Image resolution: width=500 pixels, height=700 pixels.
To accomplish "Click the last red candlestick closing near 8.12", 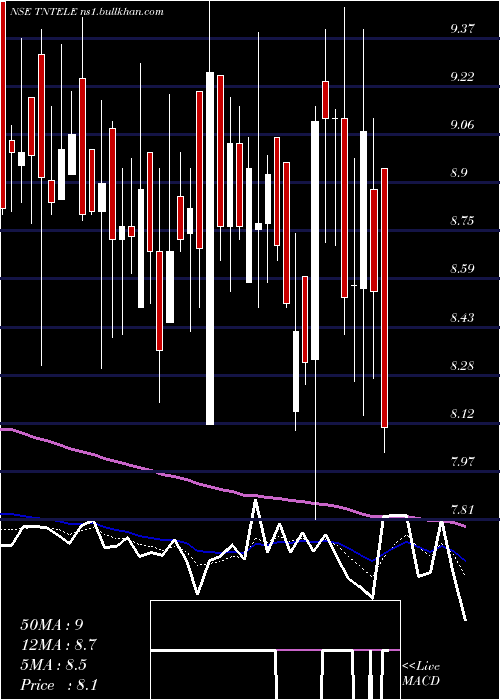I will coord(384,298).
